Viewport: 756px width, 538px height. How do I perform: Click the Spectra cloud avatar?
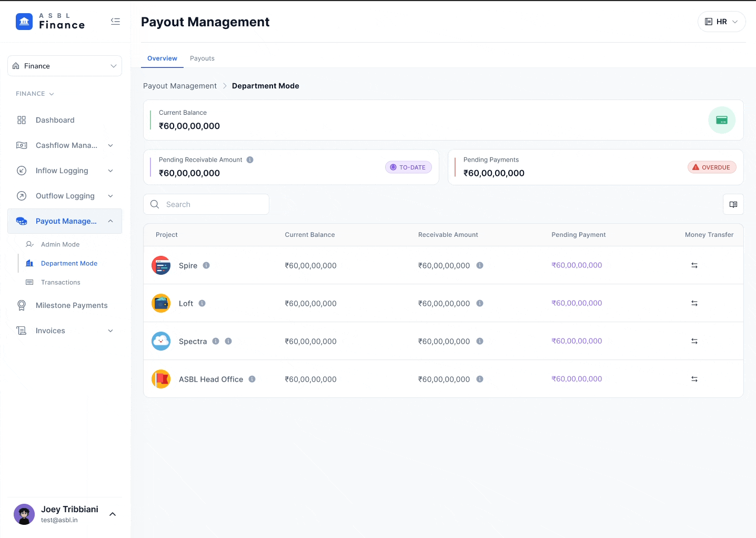click(x=161, y=341)
